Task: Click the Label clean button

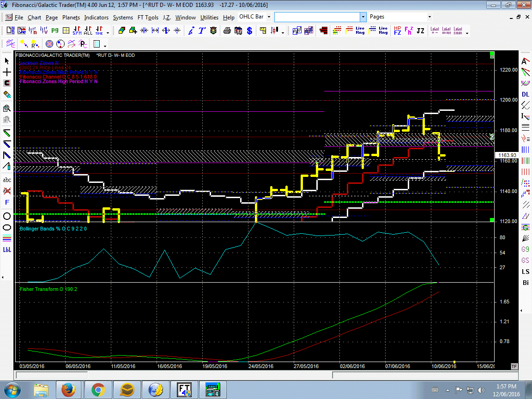Action: point(458,30)
